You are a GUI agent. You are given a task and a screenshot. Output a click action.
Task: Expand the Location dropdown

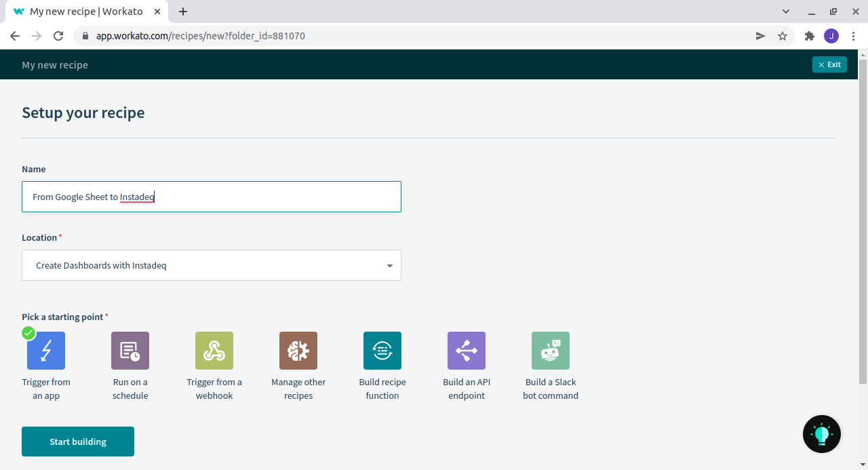[x=212, y=265]
